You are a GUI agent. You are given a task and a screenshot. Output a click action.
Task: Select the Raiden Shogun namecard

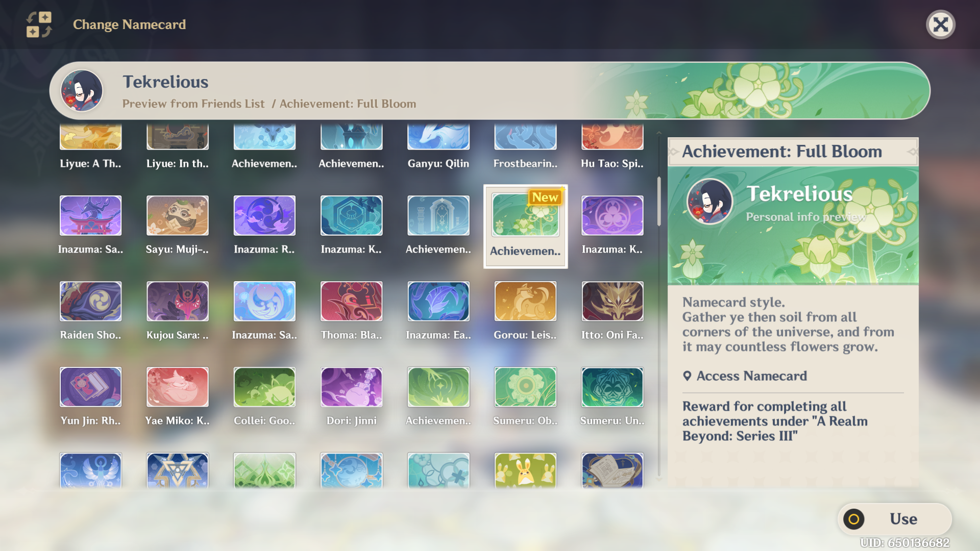pyautogui.click(x=90, y=302)
